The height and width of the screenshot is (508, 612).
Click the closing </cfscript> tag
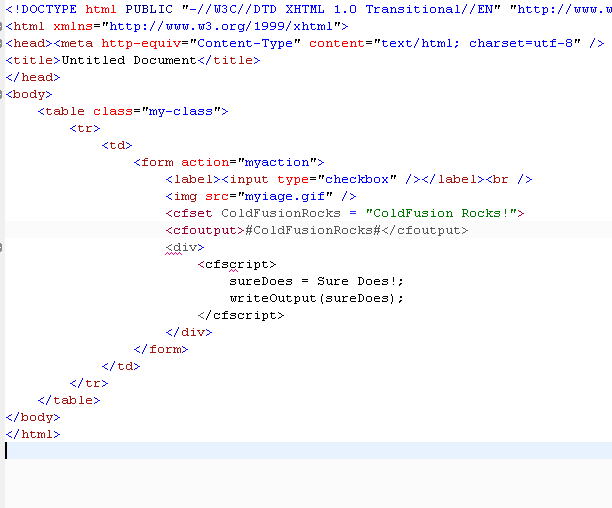tap(241, 315)
